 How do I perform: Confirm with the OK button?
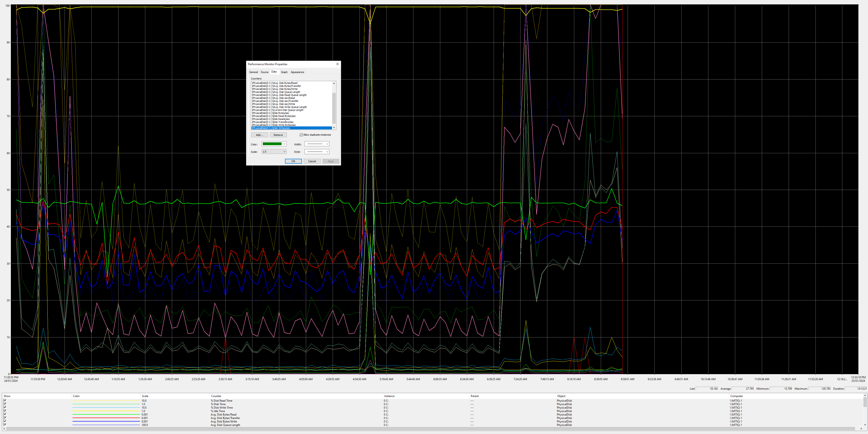293,161
